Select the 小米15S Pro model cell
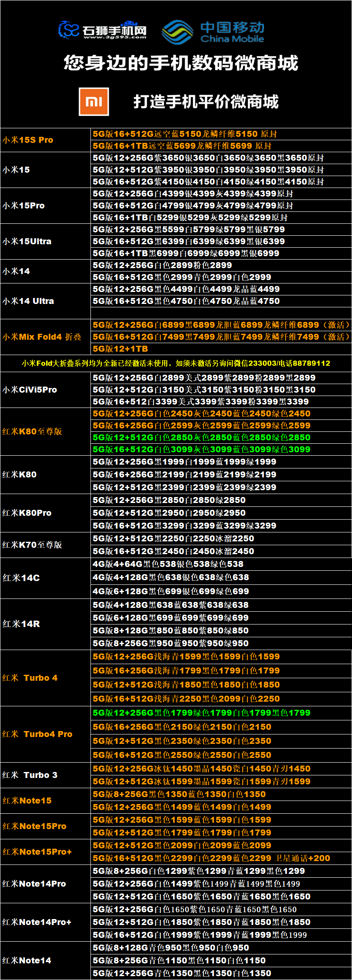This screenshot has width=352, height=980. click(45, 140)
